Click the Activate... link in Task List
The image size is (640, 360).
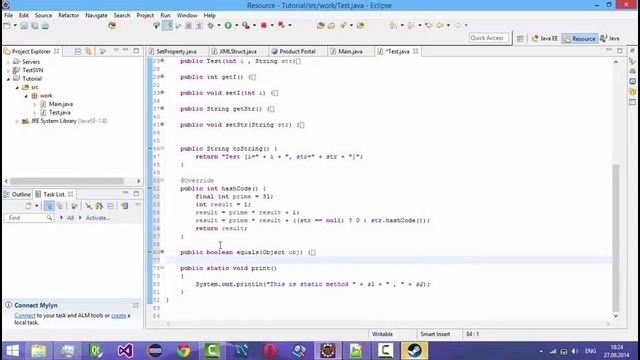click(x=98, y=218)
